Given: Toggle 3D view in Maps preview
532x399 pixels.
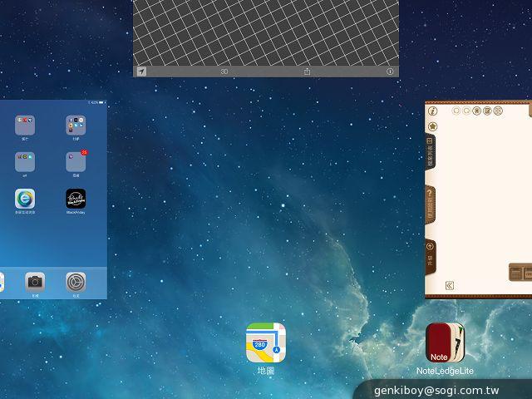Looking at the screenshot, I should tap(224, 71).
